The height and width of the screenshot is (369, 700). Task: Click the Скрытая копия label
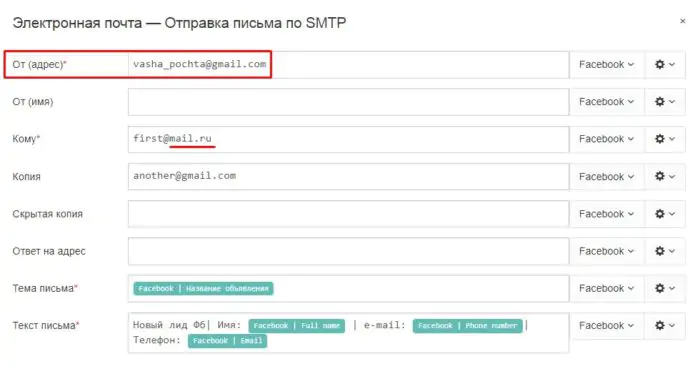[x=47, y=214]
